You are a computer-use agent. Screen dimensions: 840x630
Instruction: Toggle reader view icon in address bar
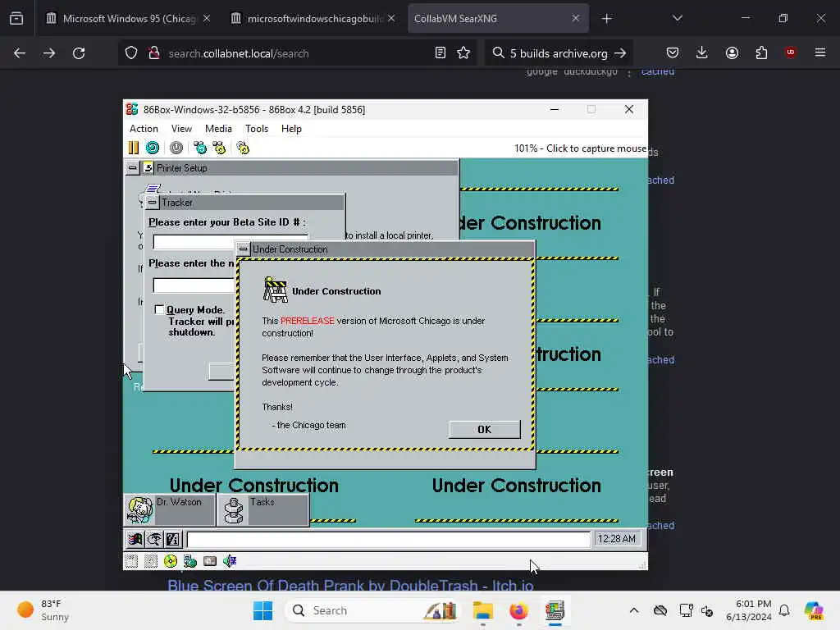(x=441, y=53)
